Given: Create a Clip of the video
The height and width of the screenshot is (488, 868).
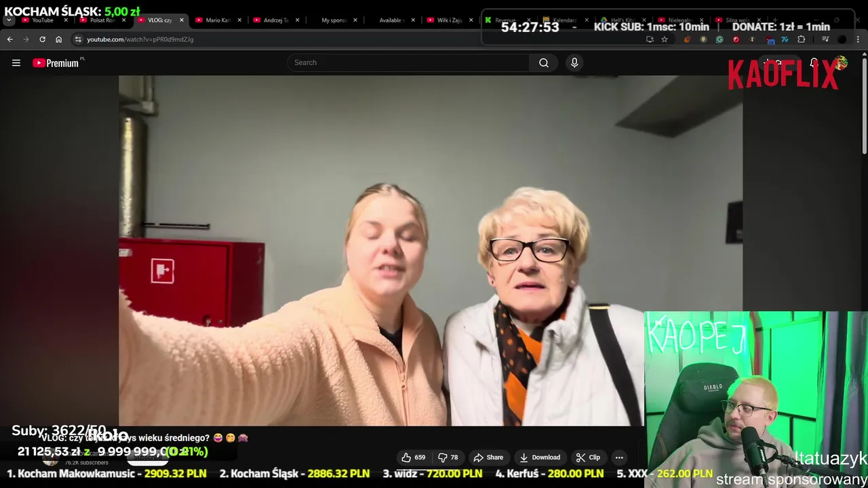Looking at the screenshot, I should point(588,457).
